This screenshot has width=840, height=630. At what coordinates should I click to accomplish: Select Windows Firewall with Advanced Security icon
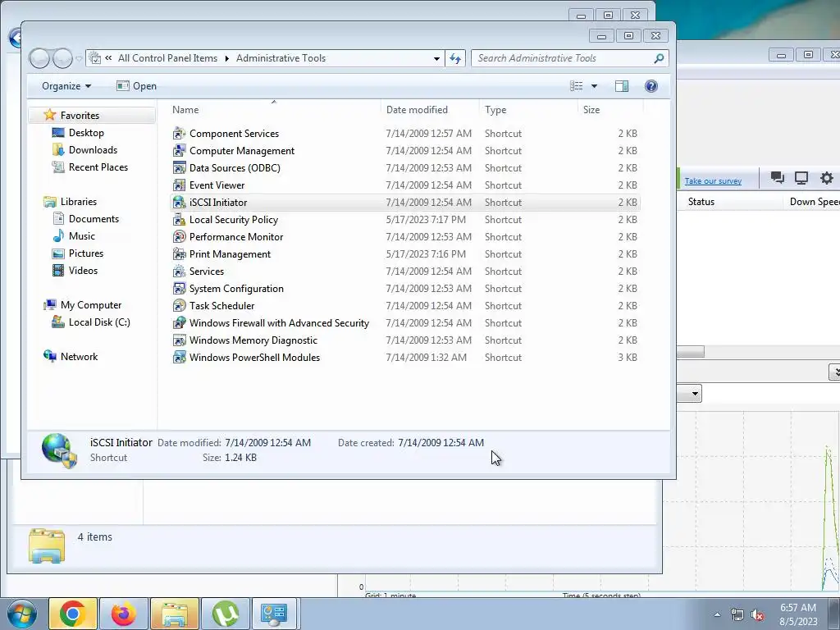point(179,323)
